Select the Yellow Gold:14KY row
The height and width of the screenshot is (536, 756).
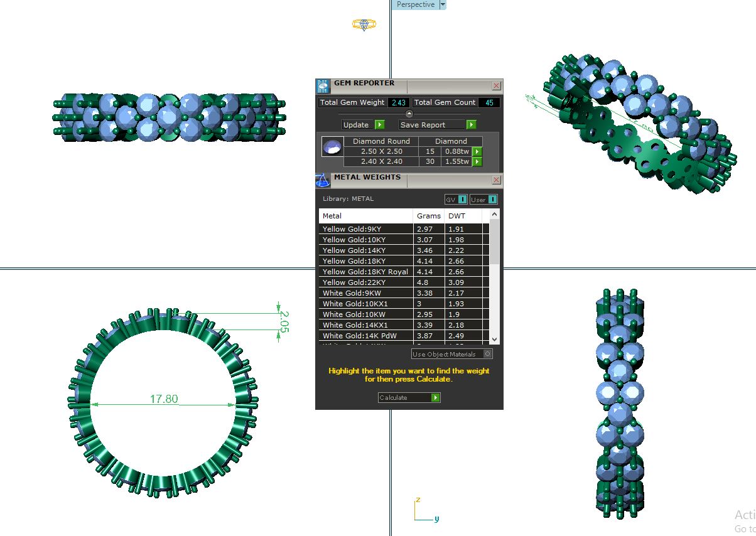click(404, 250)
